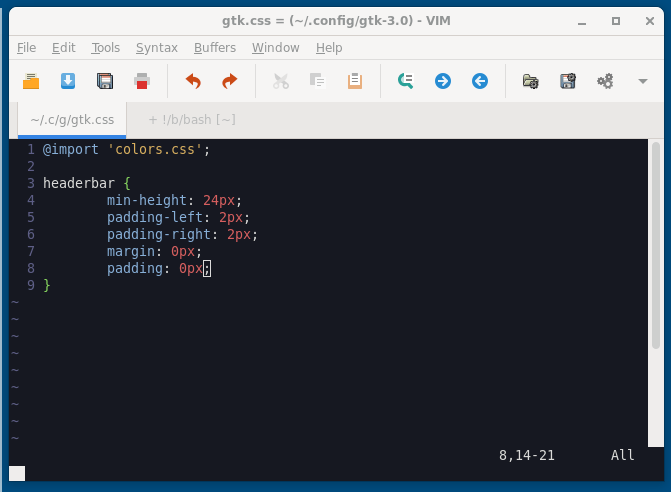Expand the toolbar overflow arrow
671x492 pixels.
643,81
